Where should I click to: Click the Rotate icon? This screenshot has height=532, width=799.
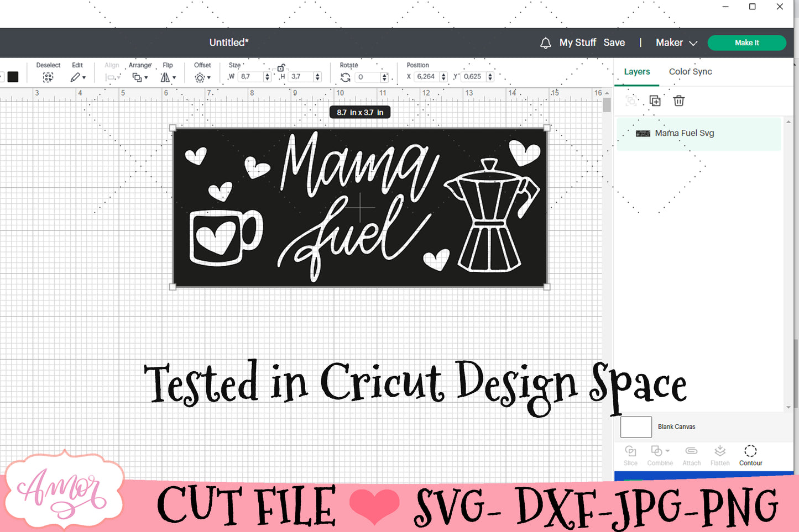(346, 77)
